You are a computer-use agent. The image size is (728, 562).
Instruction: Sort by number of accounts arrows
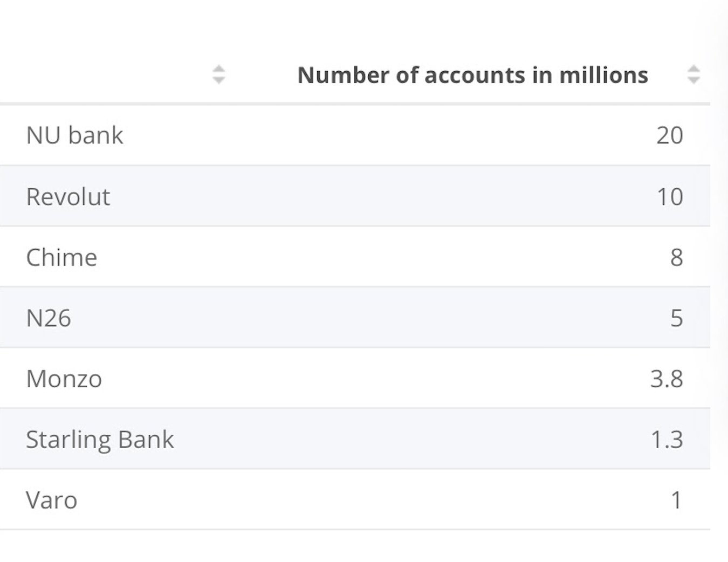[693, 74]
